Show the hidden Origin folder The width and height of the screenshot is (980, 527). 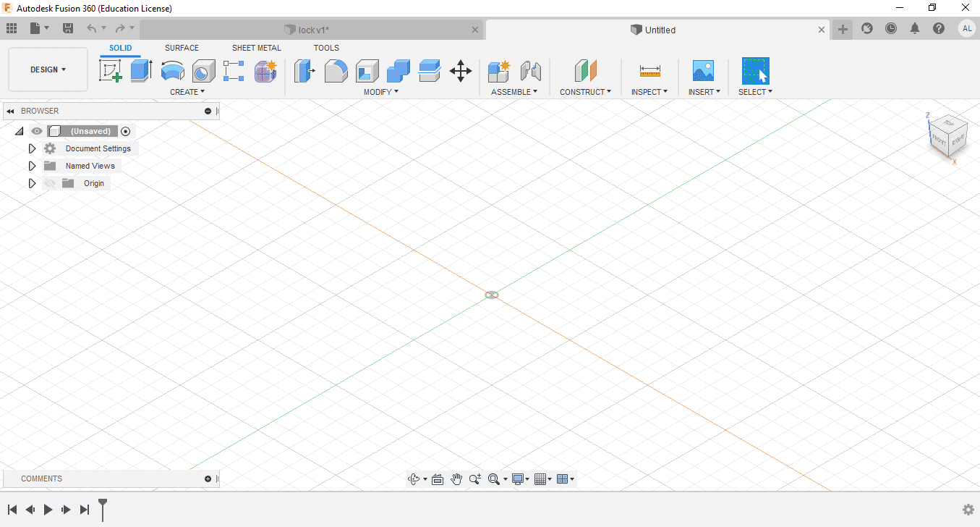pyautogui.click(x=50, y=183)
